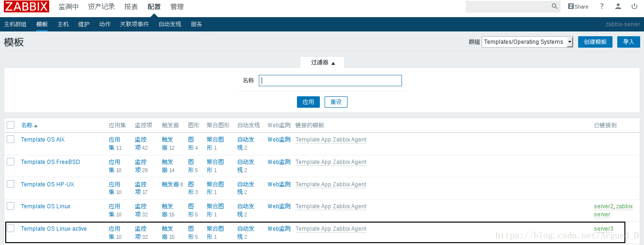Open the user profile icon
This screenshot has width=644, height=245.
point(618,7)
